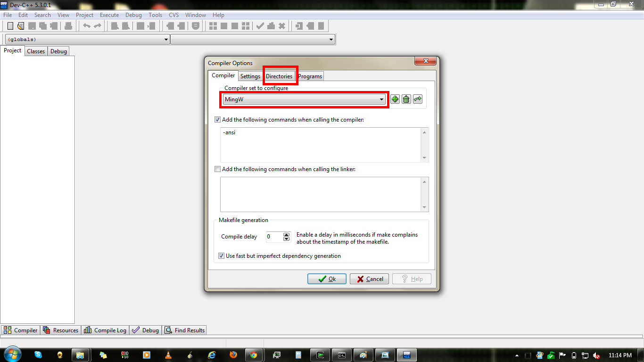Enable add commands when calling the linker

pyautogui.click(x=217, y=169)
